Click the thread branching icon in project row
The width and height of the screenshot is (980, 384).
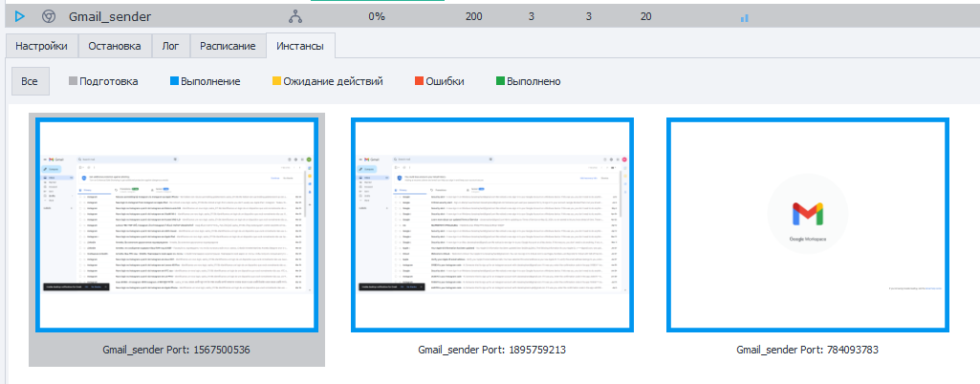[295, 17]
